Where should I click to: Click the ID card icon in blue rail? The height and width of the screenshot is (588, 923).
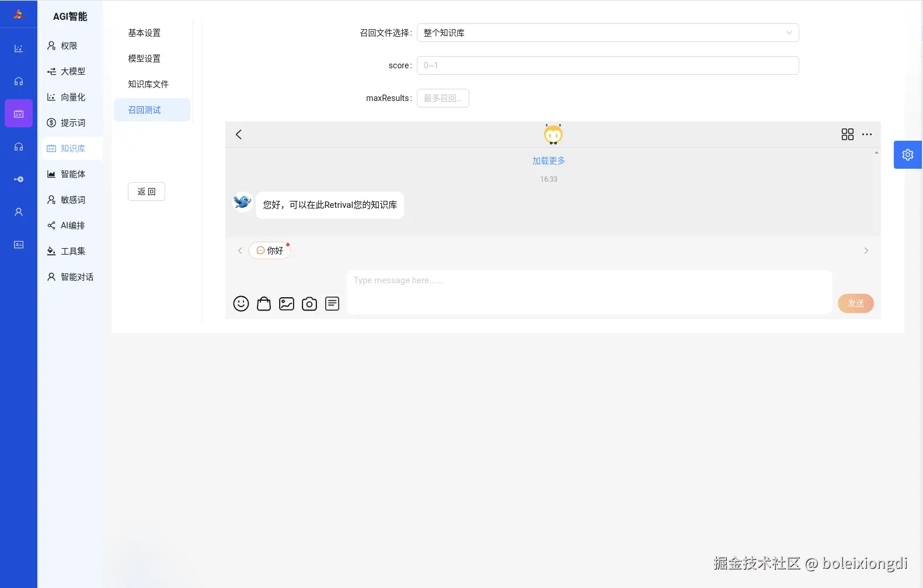(19, 245)
